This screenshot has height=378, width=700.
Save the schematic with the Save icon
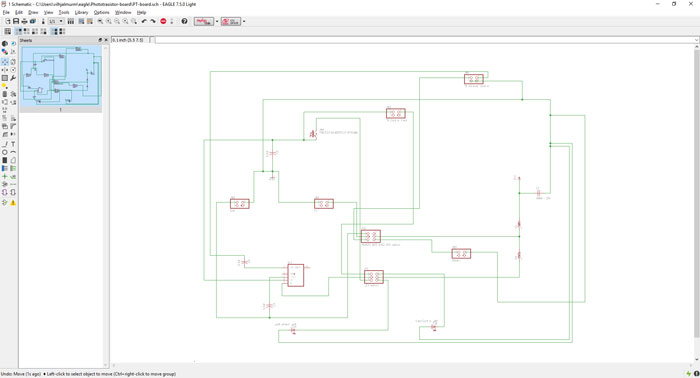tap(16, 21)
